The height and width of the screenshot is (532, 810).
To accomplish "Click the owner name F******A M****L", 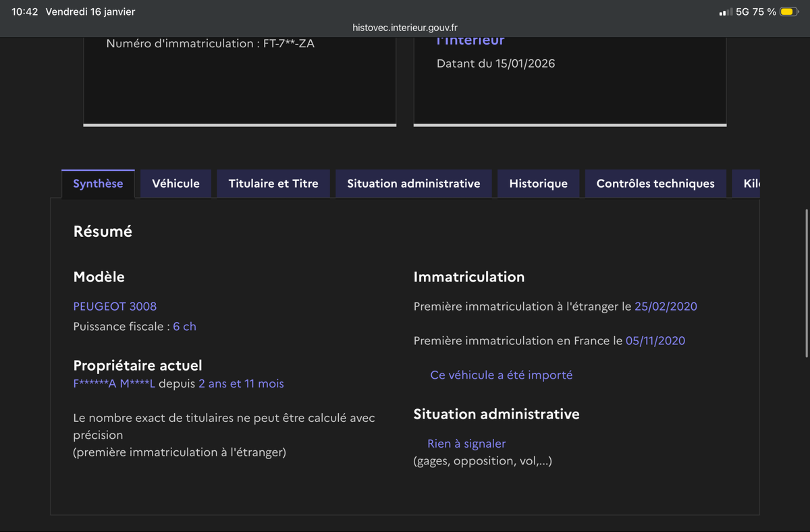I will point(114,384).
